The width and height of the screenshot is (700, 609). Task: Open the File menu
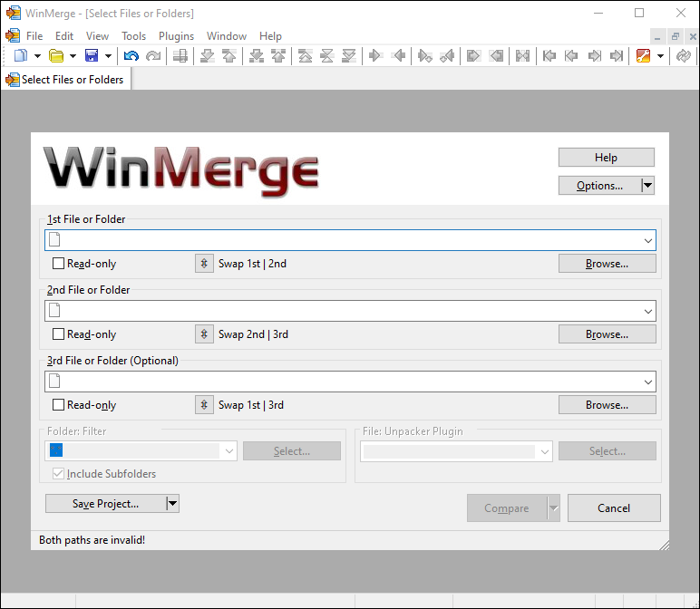click(x=34, y=36)
